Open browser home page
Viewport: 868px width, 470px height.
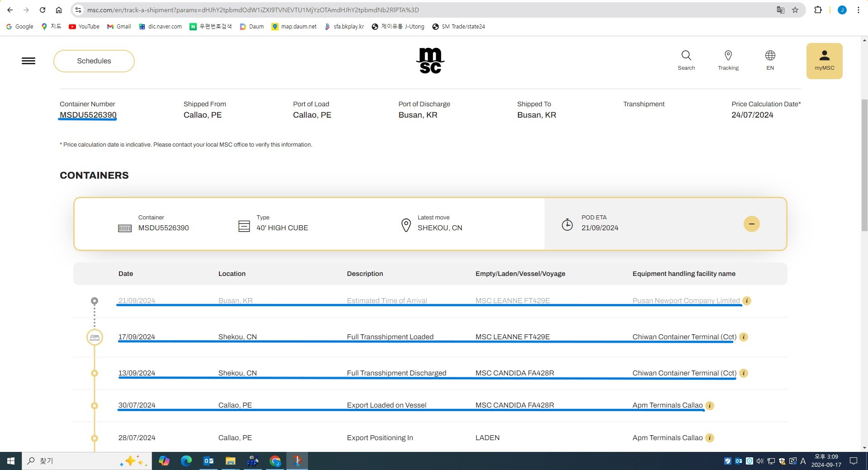(59, 10)
